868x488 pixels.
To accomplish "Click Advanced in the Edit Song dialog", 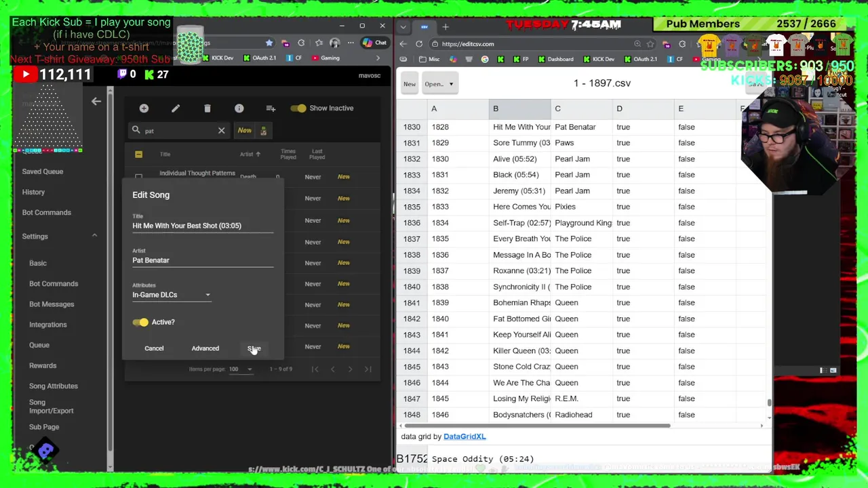I will click(x=205, y=348).
